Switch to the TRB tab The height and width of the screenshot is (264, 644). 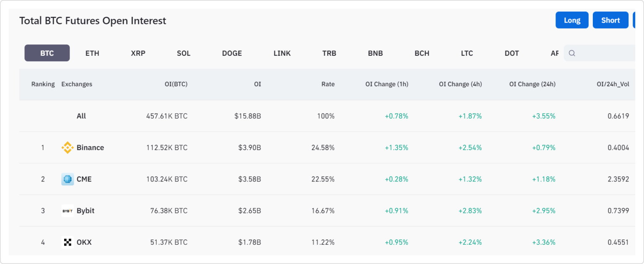click(x=329, y=53)
